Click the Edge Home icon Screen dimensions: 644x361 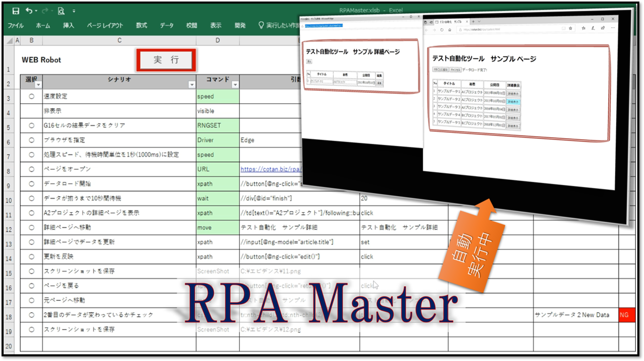(x=450, y=29)
